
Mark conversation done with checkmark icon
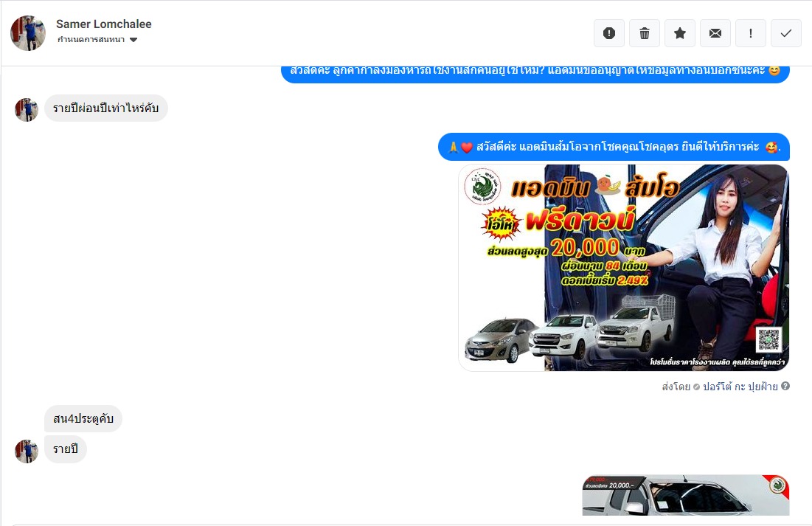tap(786, 33)
